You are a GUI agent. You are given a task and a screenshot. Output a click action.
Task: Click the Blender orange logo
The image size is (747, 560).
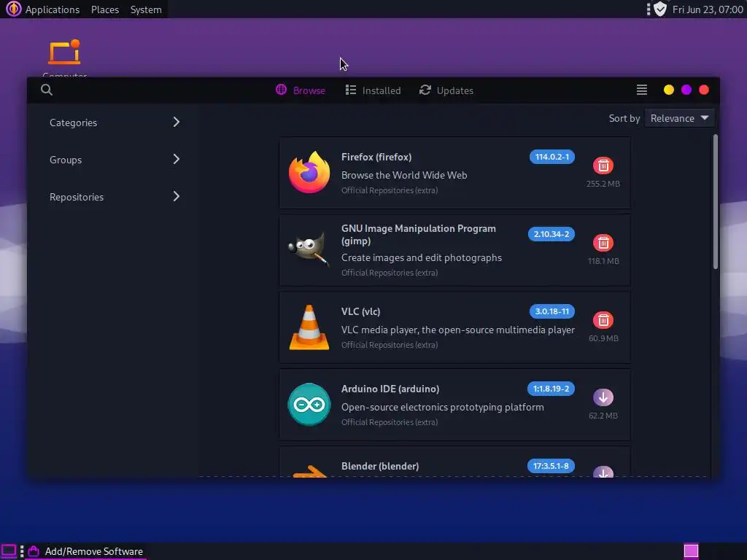(x=309, y=470)
